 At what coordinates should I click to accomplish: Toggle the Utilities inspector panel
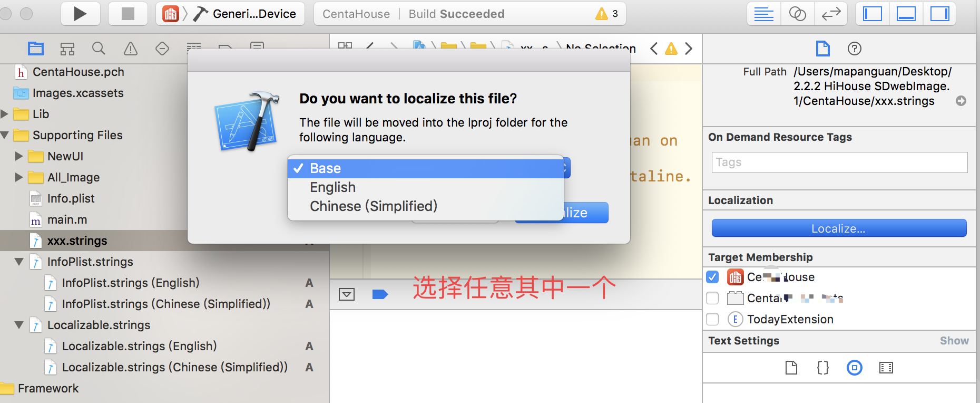939,14
